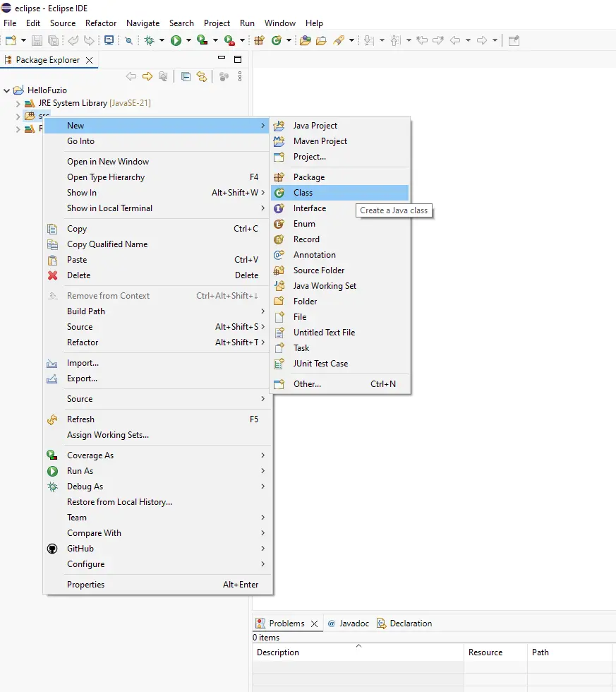Open the Window menu in menu bar
This screenshot has width=616, height=692.
[279, 23]
